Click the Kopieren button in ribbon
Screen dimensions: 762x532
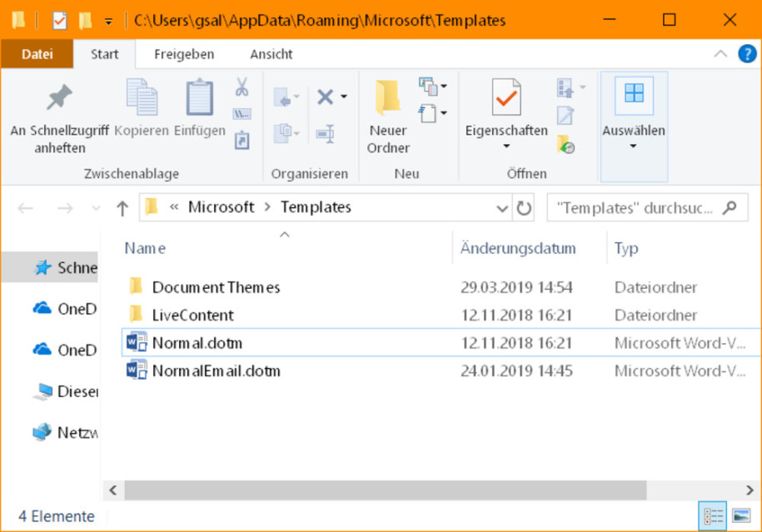click(142, 108)
